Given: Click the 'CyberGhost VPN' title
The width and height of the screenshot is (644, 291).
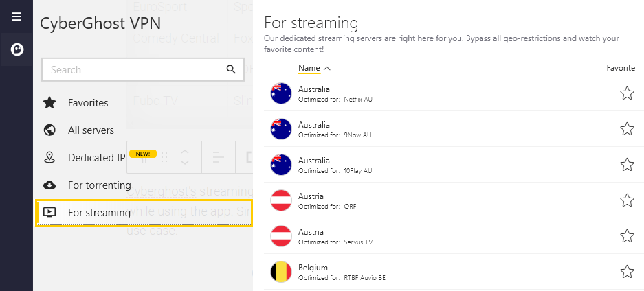Looking at the screenshot, I should point(100,23).
